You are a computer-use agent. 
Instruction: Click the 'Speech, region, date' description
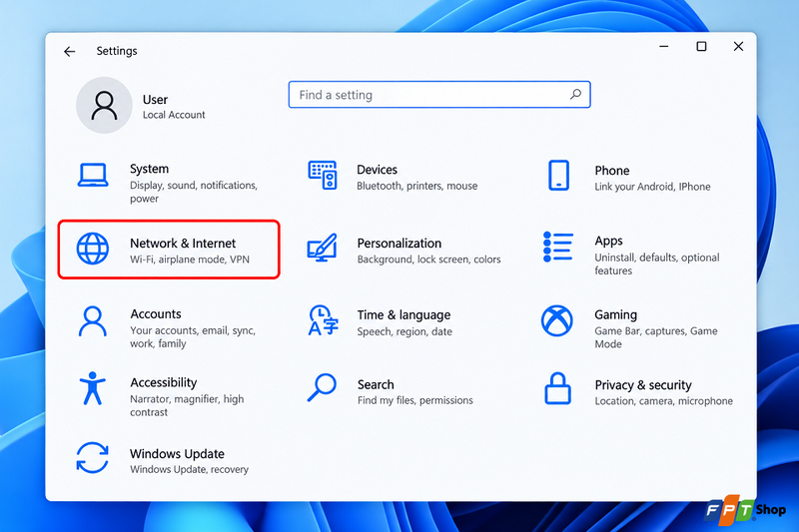[x=404, y=332]
